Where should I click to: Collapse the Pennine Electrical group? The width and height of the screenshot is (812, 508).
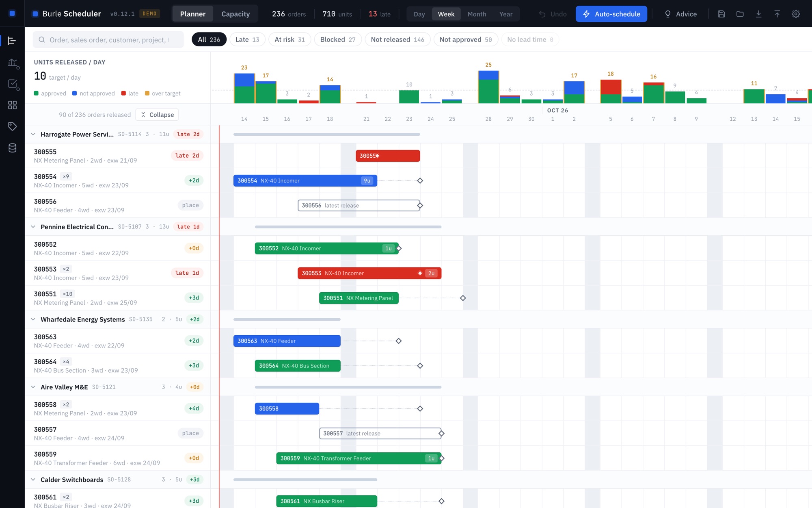(x=33, y=227)
